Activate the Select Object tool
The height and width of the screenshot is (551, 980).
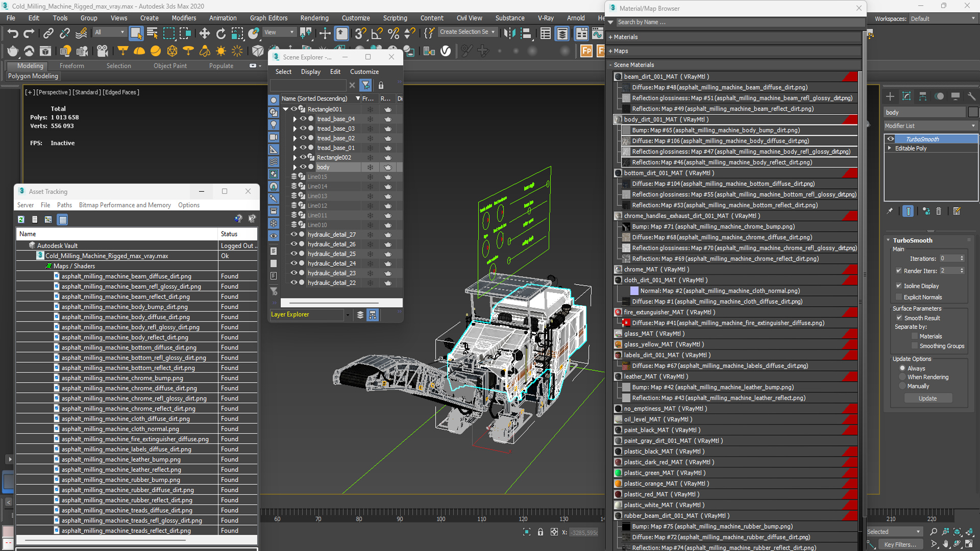coord(136,34)
